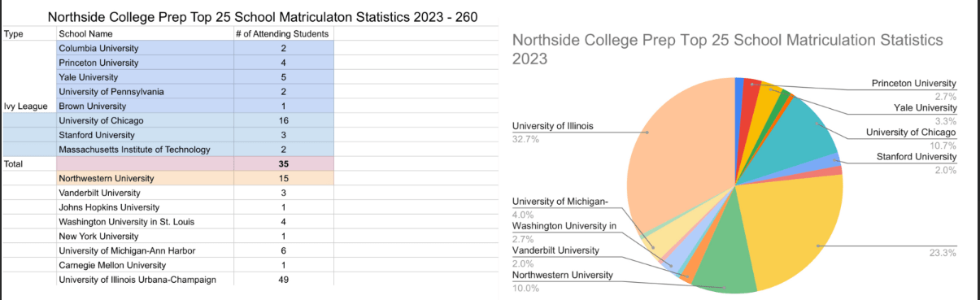The height and width of the screenshot is (300, 980).
Task: Click the Stanford University chart label
Action: coord(916,156)
